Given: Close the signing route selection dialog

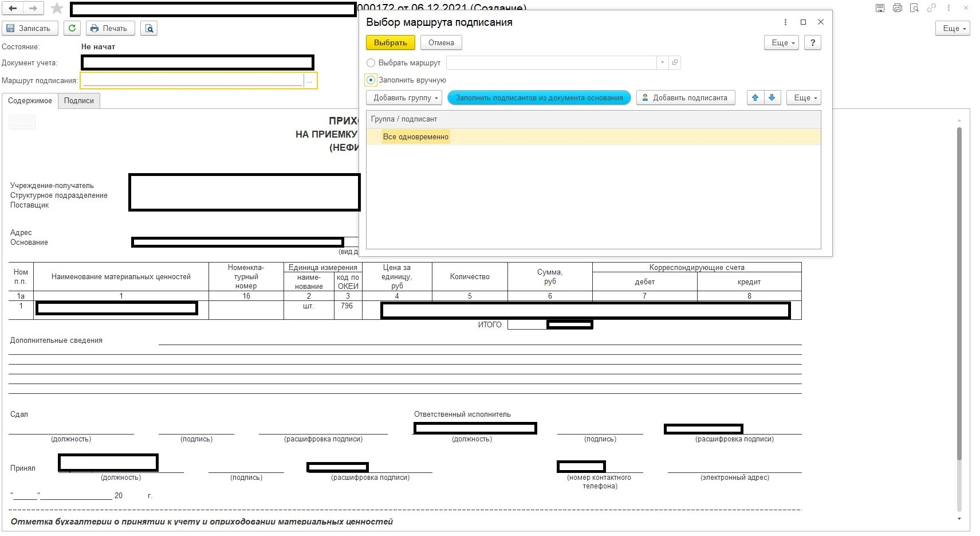Looking at the screenshot, I should coord(821,22).
